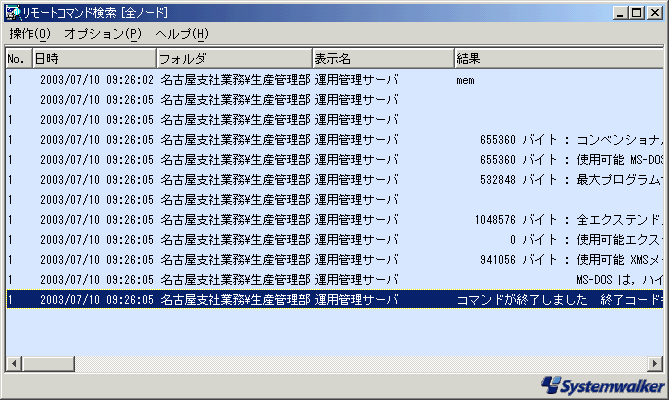Viewport: 669px width, 400px height.
Task: Select the row showing 532848 バイト
Action: click(x=334, y=180)
